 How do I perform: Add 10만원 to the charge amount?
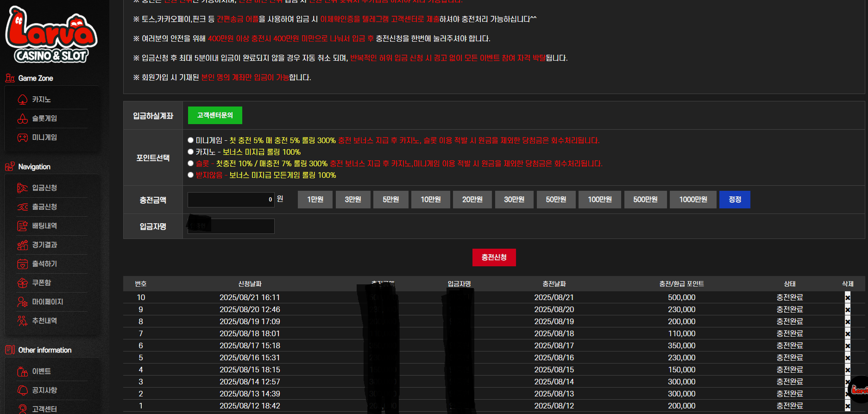[x=430, y=200]
